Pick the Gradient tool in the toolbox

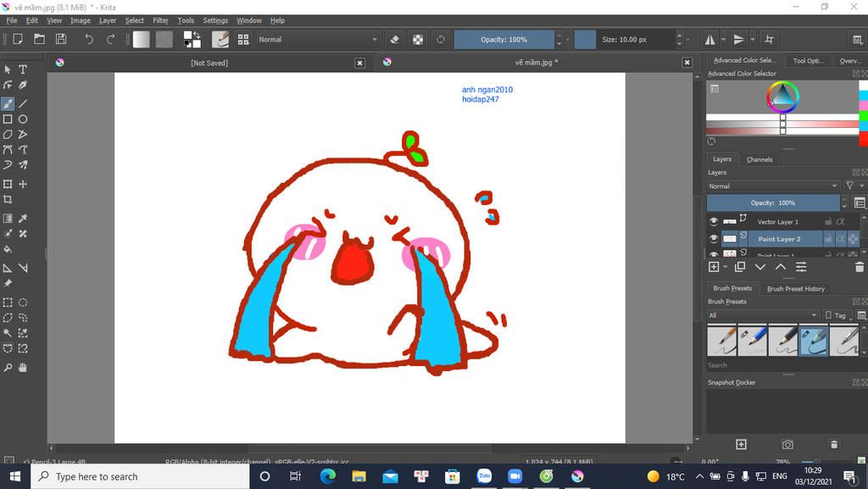(8, 219)
